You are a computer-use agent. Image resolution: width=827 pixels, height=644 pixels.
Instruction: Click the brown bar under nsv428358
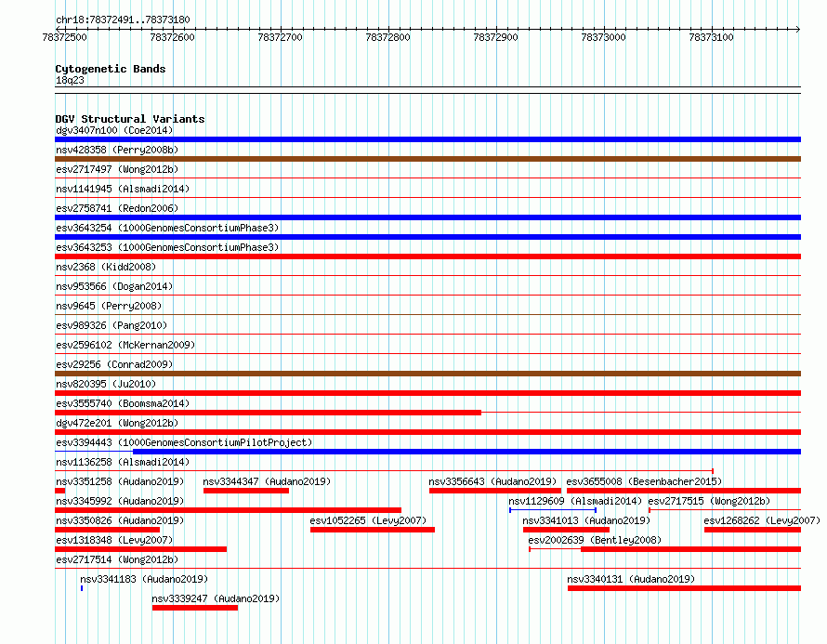[427, 159]
